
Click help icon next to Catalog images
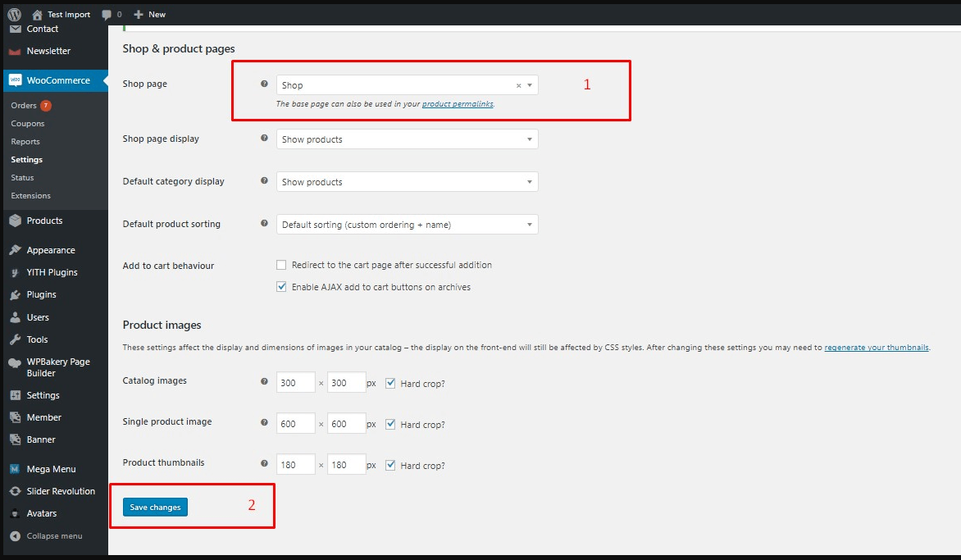tap(264, 381)
